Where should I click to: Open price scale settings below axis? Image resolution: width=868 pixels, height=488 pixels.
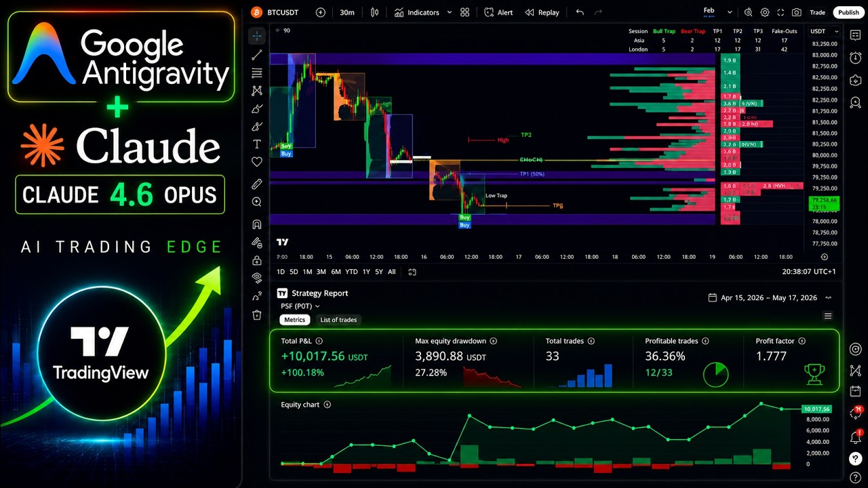(x=825, y=257)
